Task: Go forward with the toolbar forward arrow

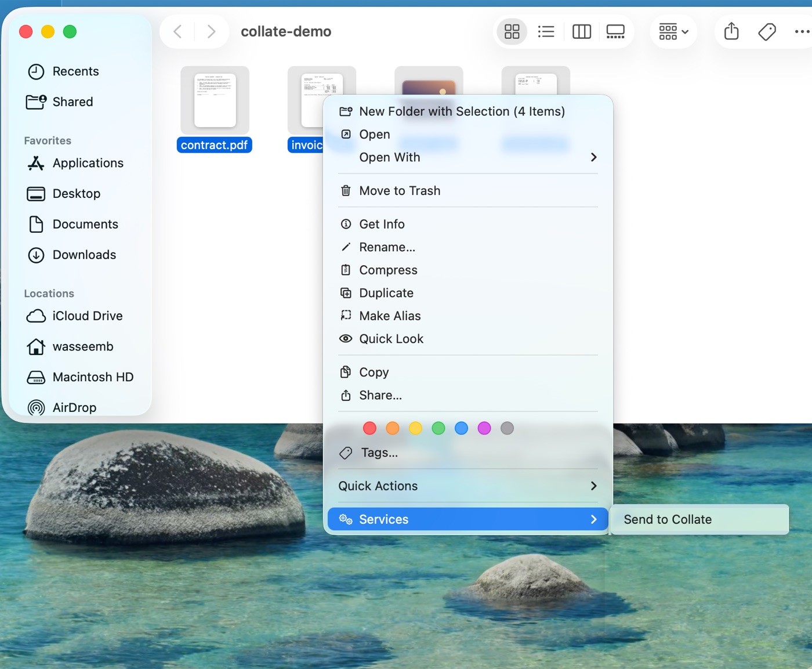Action: point(211,31)
